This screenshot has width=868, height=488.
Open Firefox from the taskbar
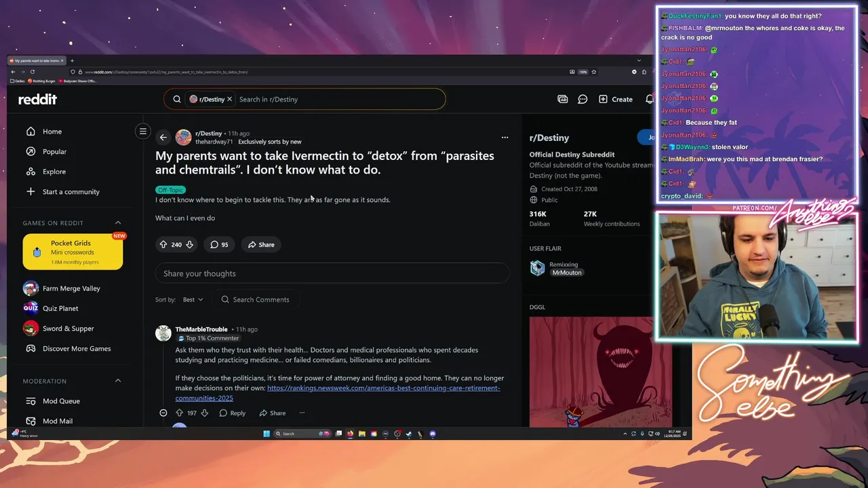coord(350,434)
